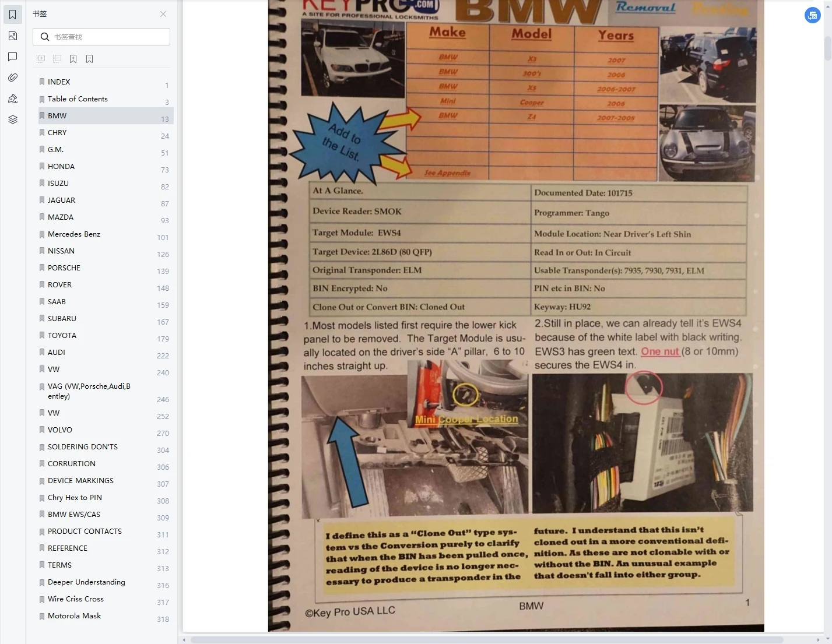Jump to the Motorola Mask bookmark
Viewport: 832px width, 644px height.
106,616
